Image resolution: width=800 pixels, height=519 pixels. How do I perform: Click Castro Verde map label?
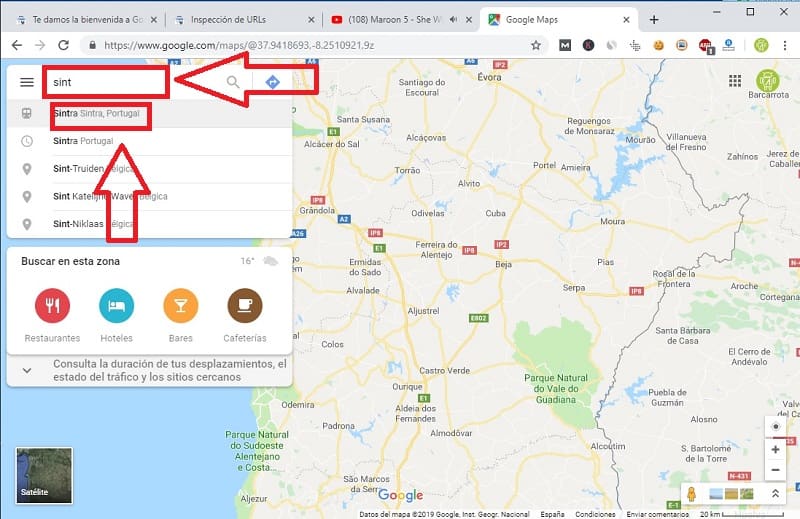pos(444,370)
